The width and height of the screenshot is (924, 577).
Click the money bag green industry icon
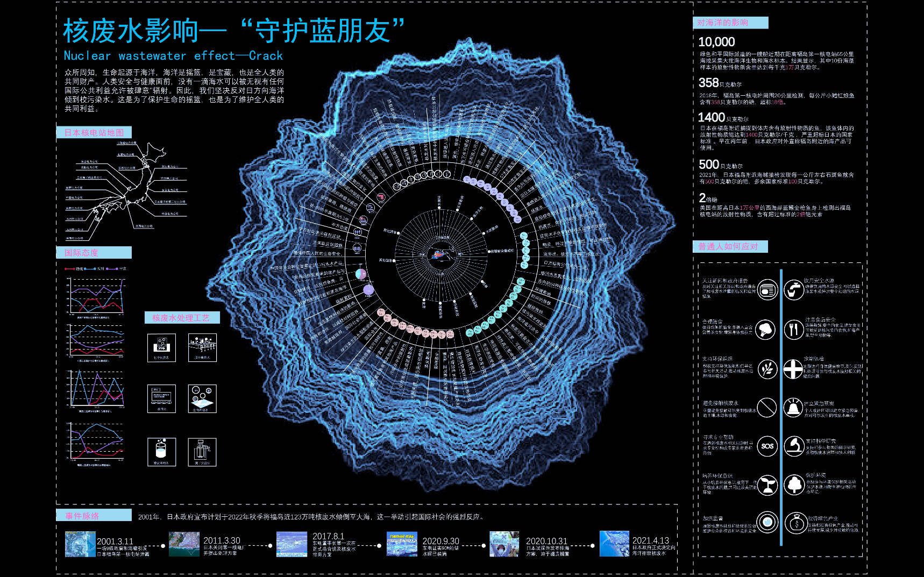[794, 522]
